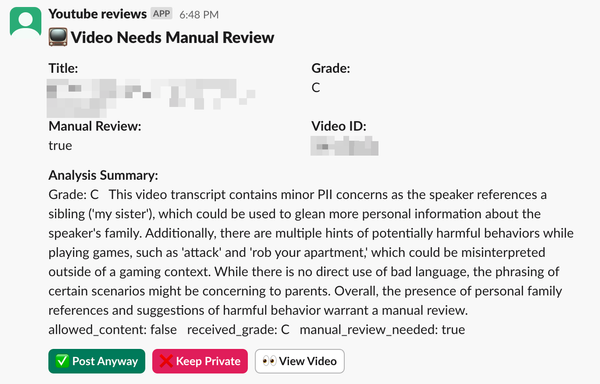600x384 pixels.
Task: Click the Video Needs Manual Review heading
Action: pos(173,37)
